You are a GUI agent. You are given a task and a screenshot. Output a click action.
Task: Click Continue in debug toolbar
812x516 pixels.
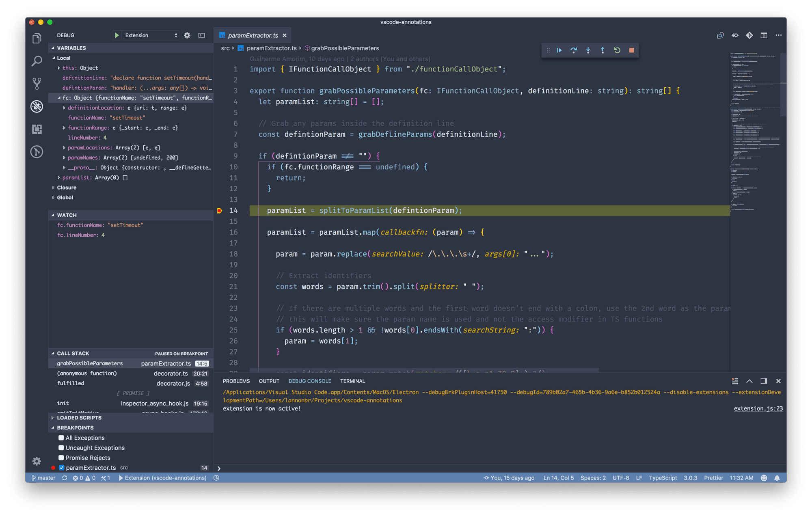pos(559,50)
